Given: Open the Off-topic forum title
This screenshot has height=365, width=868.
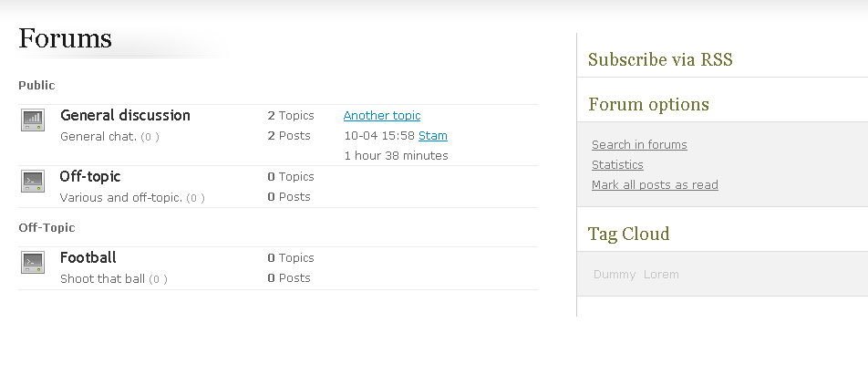Looking at the screenshot, I should click(x=90, y=177).
